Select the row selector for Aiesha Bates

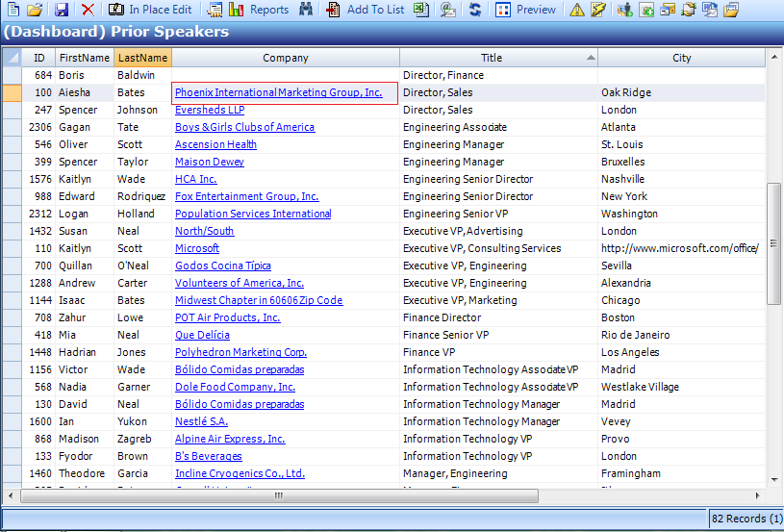pos(12,92)
